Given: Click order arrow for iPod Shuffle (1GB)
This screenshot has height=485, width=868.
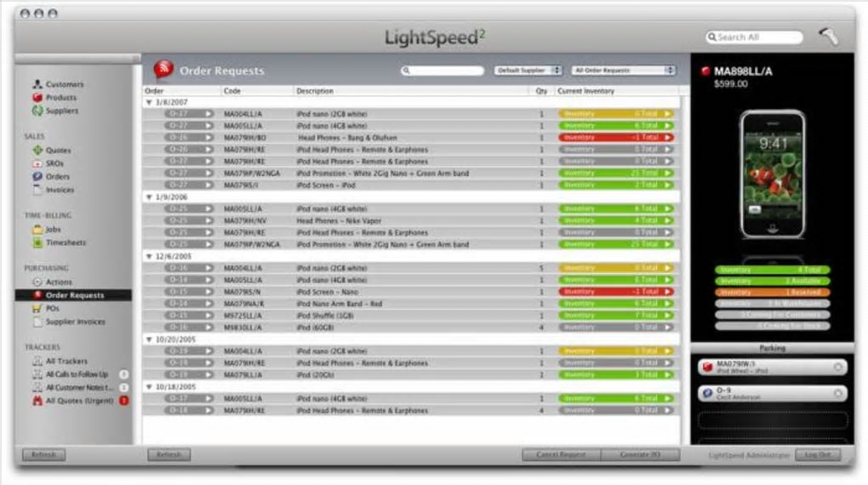Looking at the screenshot, I should [208, 316].
